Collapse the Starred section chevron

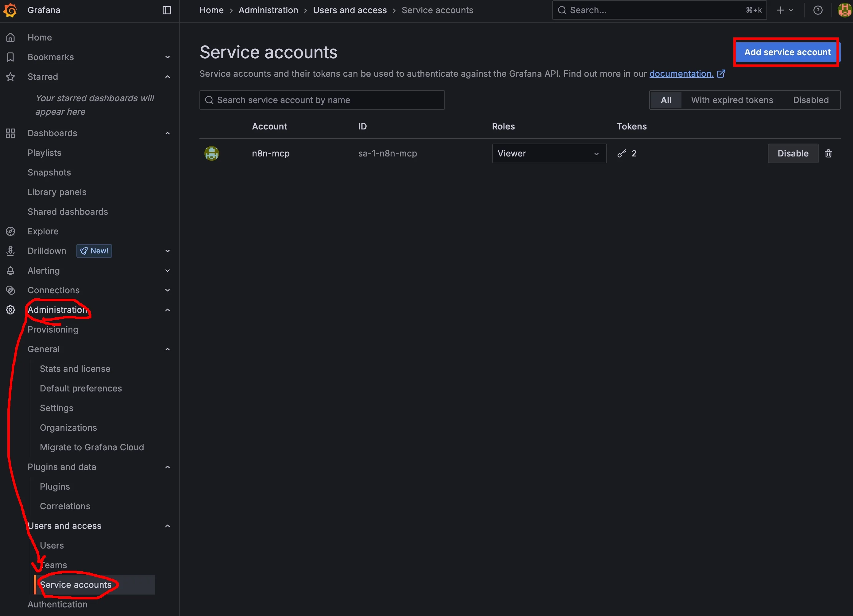pyautogui.click(x=168, y=77)
